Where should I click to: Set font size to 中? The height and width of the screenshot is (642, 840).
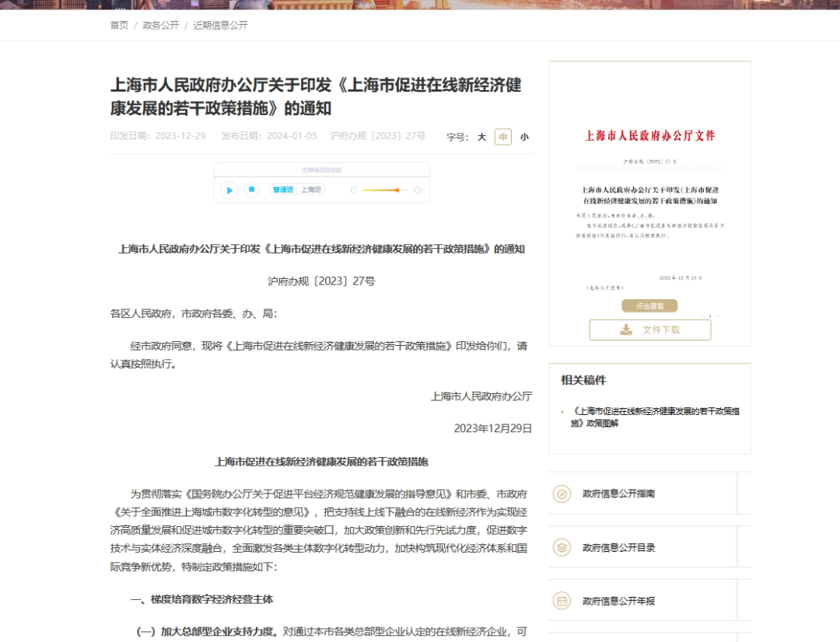click(503, 137)
